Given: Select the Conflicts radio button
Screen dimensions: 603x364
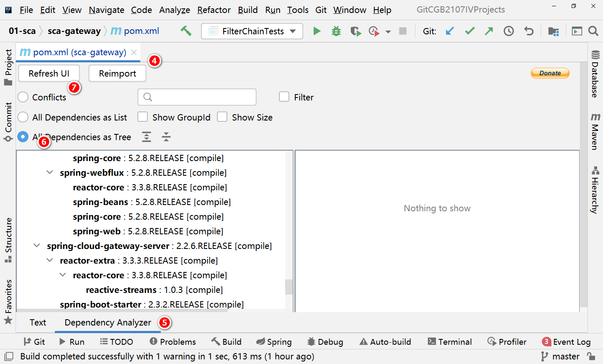Looking at the screenshot, I should click(x=23, y=97).
